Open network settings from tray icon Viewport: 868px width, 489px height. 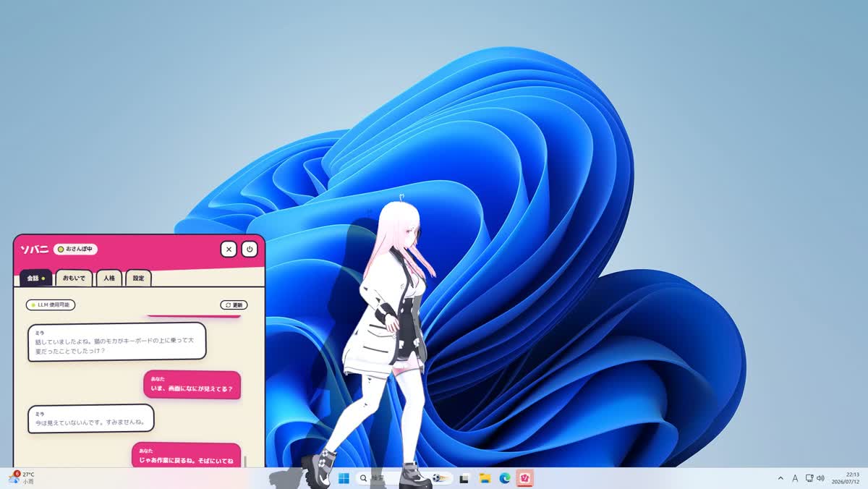click(x=809, y=478)
